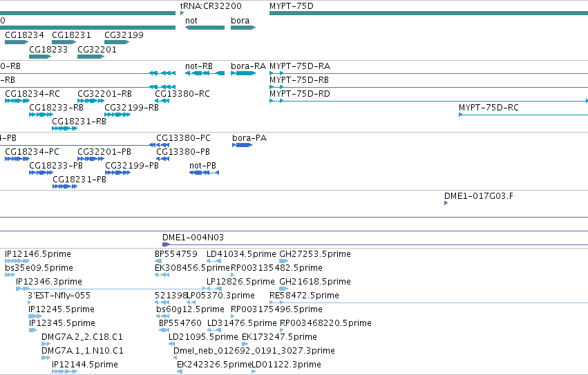Image resolution: width=588 pixels, height=375 pixels.
Task: Select the bora-PA protein glyph
Action: (x=243, y=145)
